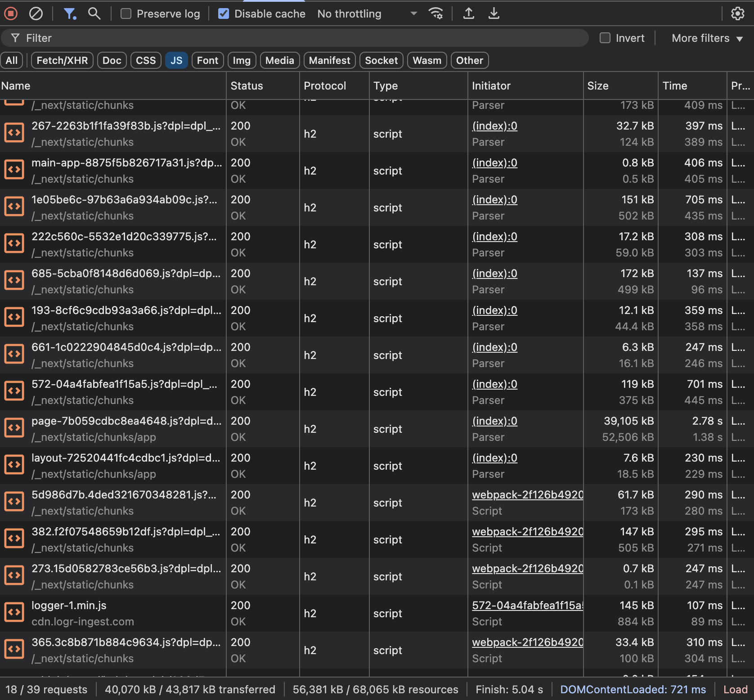Screen dimensions: 754x700
Task: Click script icon for page-7b059cdbc8ea4648.js
Action: point(14,428)
